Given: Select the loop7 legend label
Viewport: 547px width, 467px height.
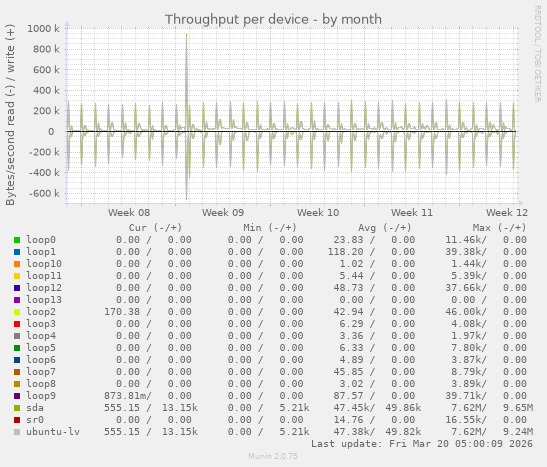Looking at the screenshot, I should 41,372.
